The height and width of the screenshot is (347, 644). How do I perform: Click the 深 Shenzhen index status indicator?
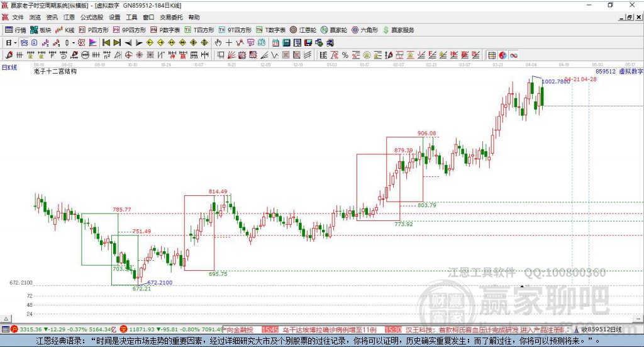(x=124, y=329)
